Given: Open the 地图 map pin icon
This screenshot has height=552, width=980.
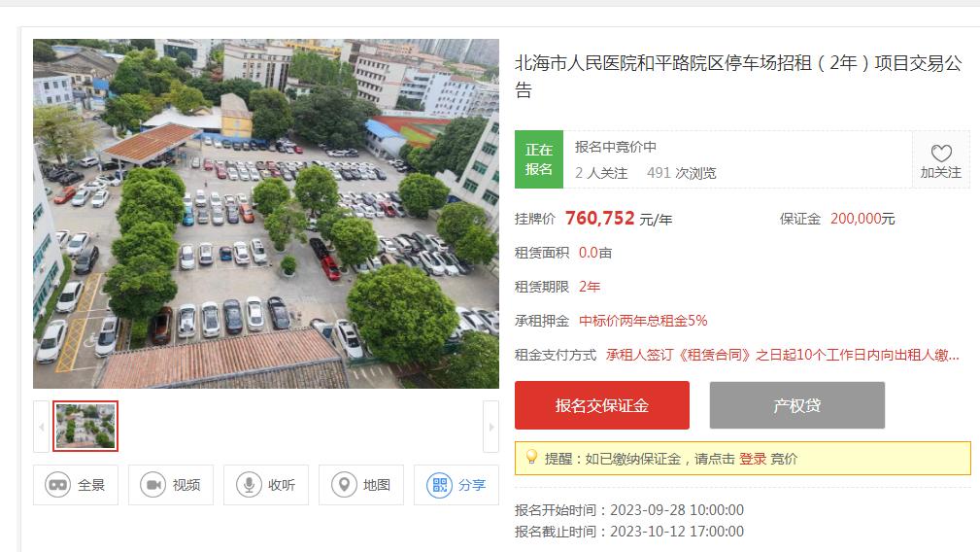Looking at the screenshot, I should (x=344, y=485).
